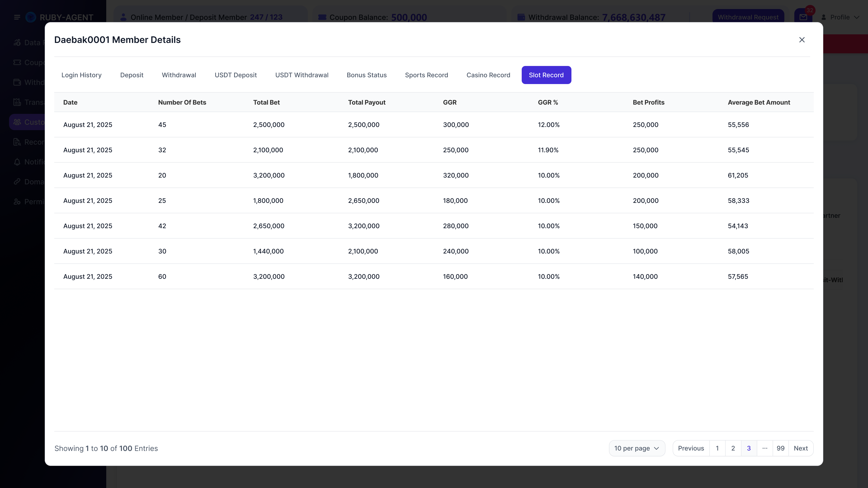868x488 pixels.
Task: Click the Number Of Bets header
Action: tap(182, 102)
